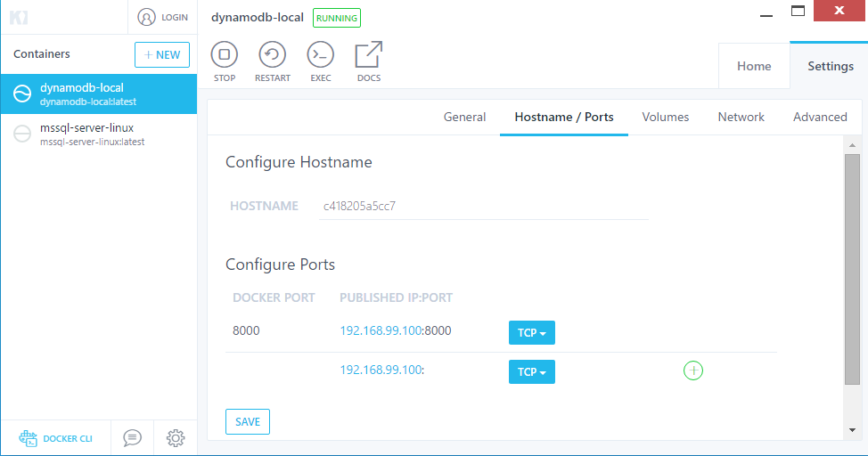Open the feedback chat bubble icon

click(x=132, y=437)
